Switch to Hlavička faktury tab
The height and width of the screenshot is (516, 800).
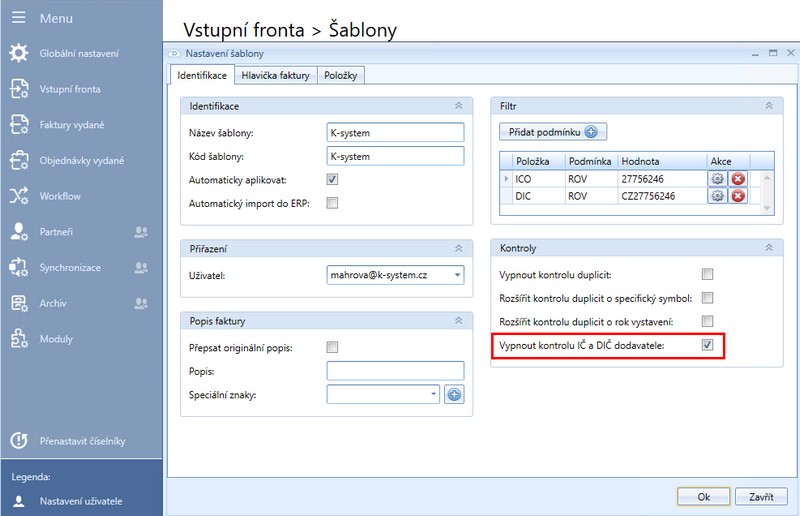point(276,75)
